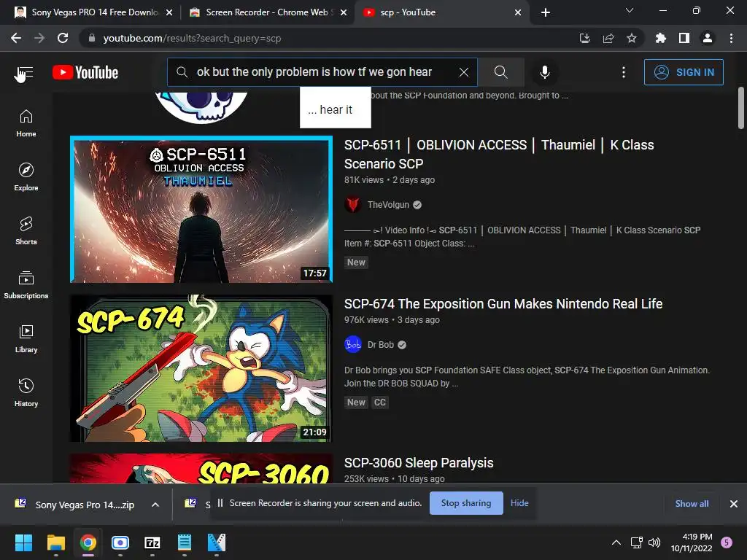Open SCP-3060 Sleep Paralysis title
The width and height of the screenshot is (747, 560).
[x=419, y=463]
